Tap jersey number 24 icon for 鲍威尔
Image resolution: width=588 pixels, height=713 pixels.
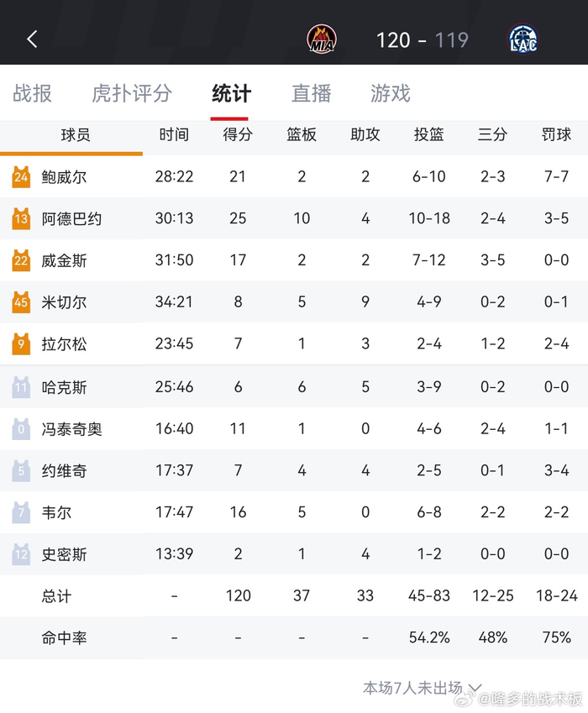pos(21,176)
